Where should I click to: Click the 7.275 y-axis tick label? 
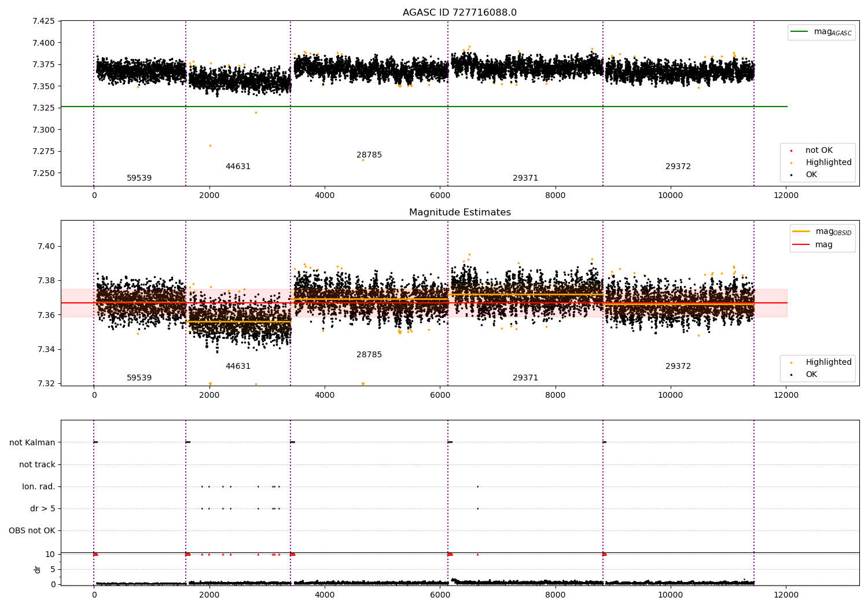coord(43,152)
